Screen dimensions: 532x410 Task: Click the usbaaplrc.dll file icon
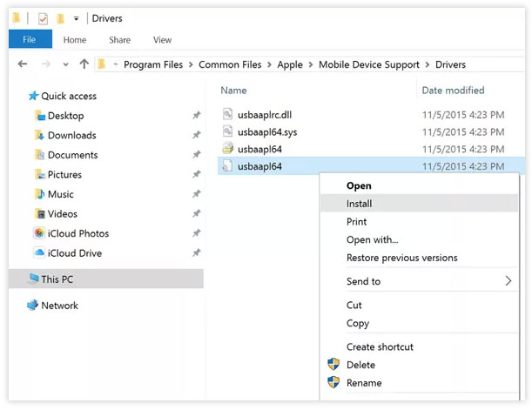pyautogui.click(x=227, y=114)
